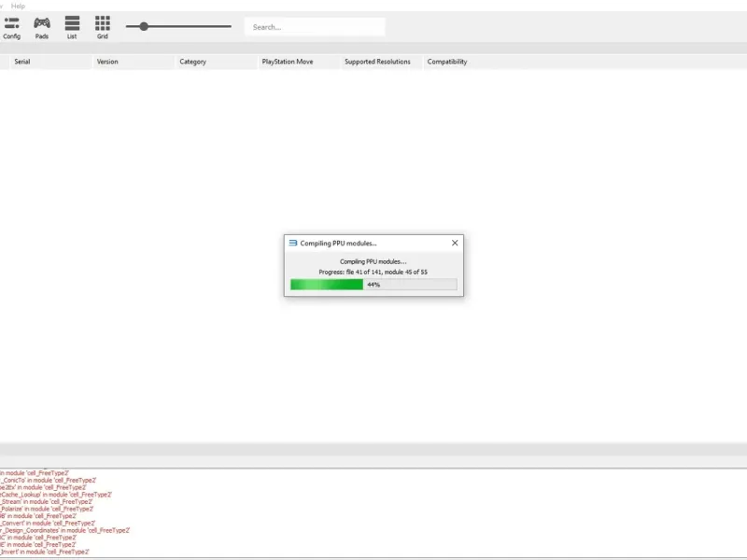
Task: Select log line containing 'Cache_Lookup'
Action: [56, 495]
